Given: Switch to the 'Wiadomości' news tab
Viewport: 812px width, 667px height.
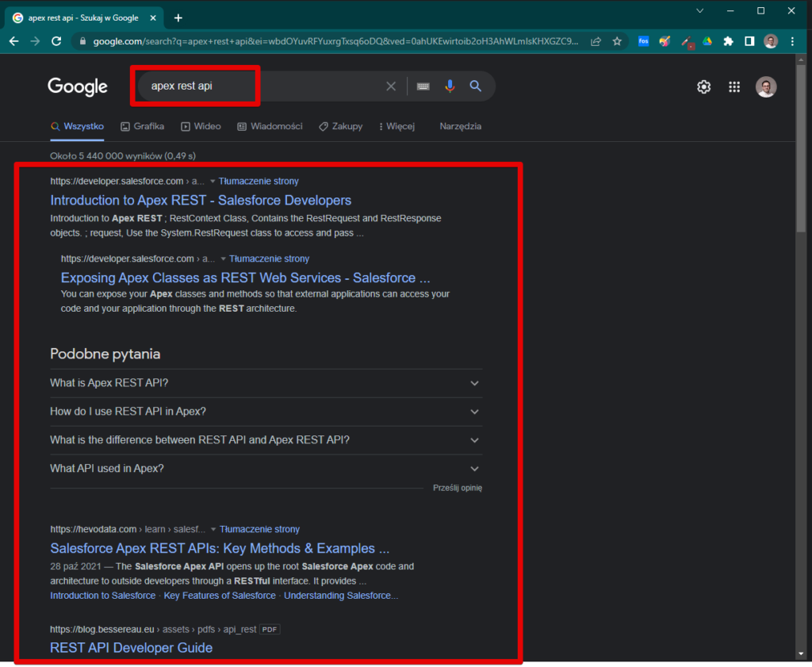Looking at the screenshot, I should click(x=270, y=126).
